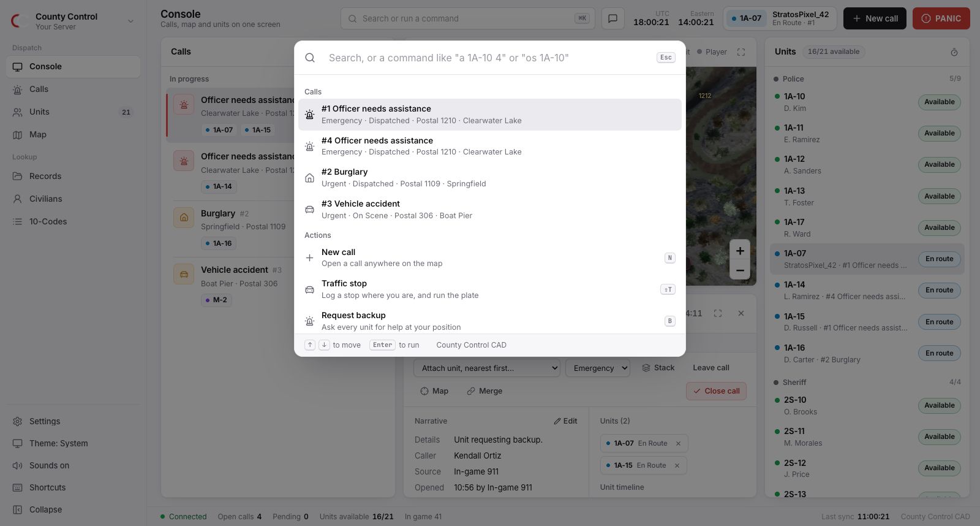Remove unit 1A-07 from the call

(x=678, y=443)
